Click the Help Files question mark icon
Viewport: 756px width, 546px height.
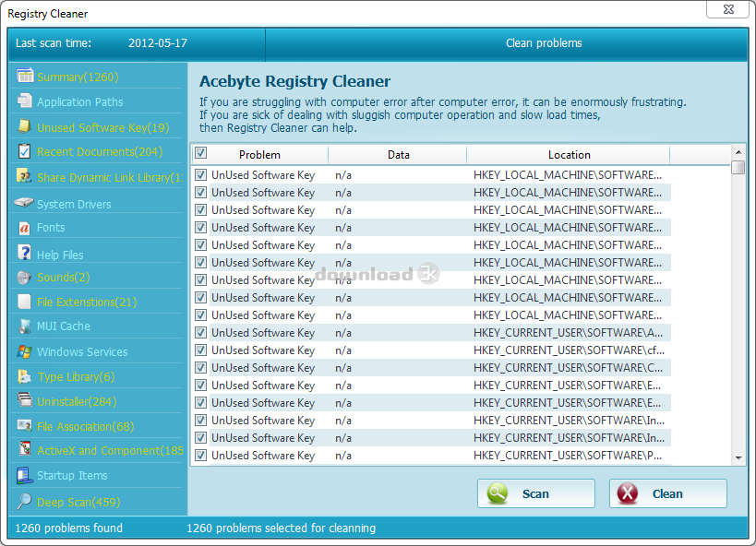24,252
